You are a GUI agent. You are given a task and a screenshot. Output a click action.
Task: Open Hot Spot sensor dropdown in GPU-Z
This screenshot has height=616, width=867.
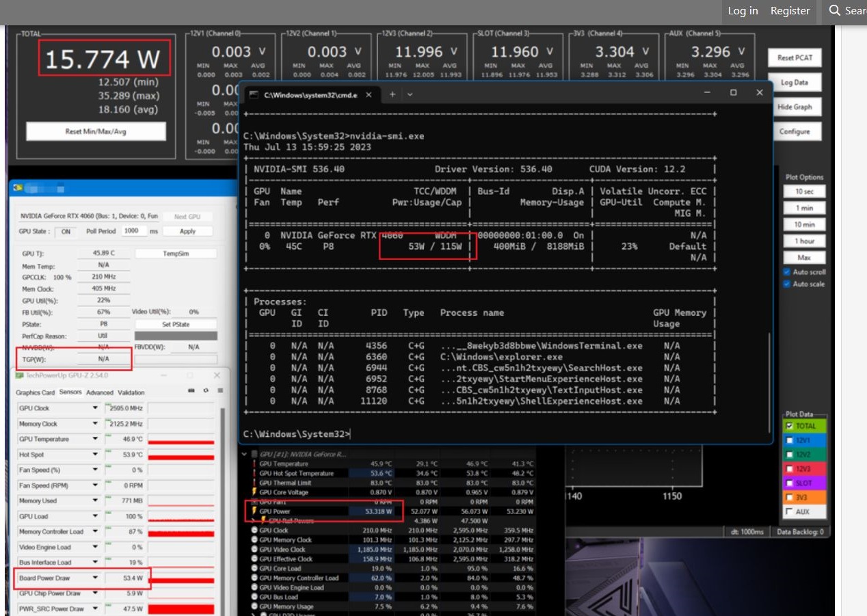95,455
